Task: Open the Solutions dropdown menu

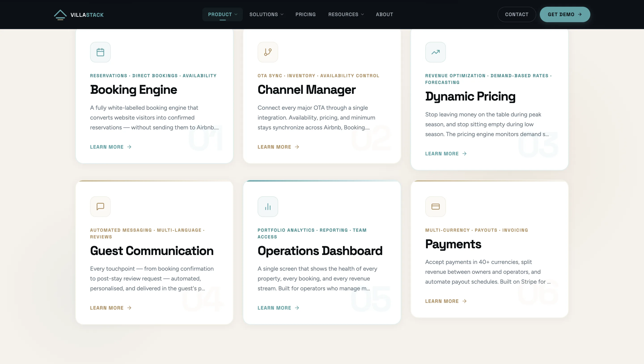Action: point(266,14)
